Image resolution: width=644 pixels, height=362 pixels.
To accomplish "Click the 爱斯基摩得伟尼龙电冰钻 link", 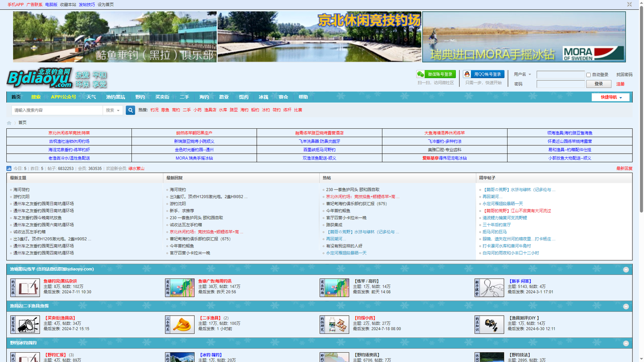I will (x=445, y=158).
